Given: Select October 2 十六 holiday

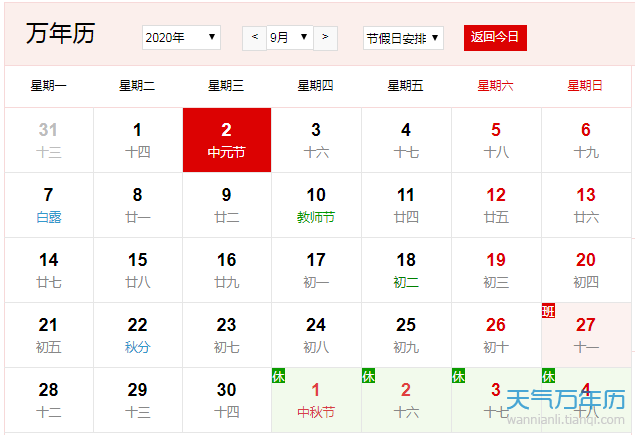Looking at the screenshot, I should [406, 400].
